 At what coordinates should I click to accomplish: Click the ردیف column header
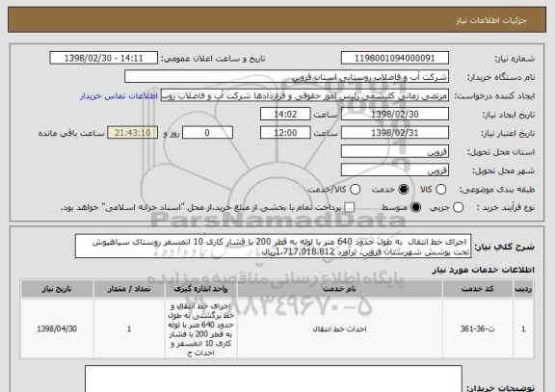coord(523,289)
